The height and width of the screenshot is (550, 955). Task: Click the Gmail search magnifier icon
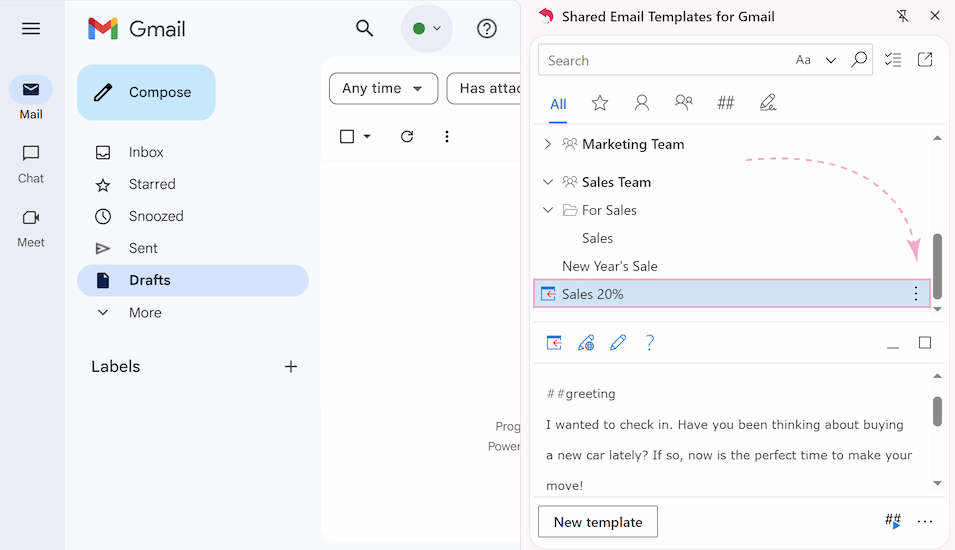(365, 28)
